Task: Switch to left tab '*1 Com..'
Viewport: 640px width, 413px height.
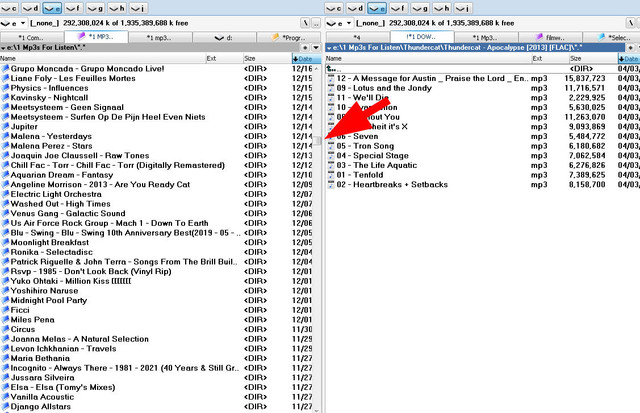Action: [32, 38]
